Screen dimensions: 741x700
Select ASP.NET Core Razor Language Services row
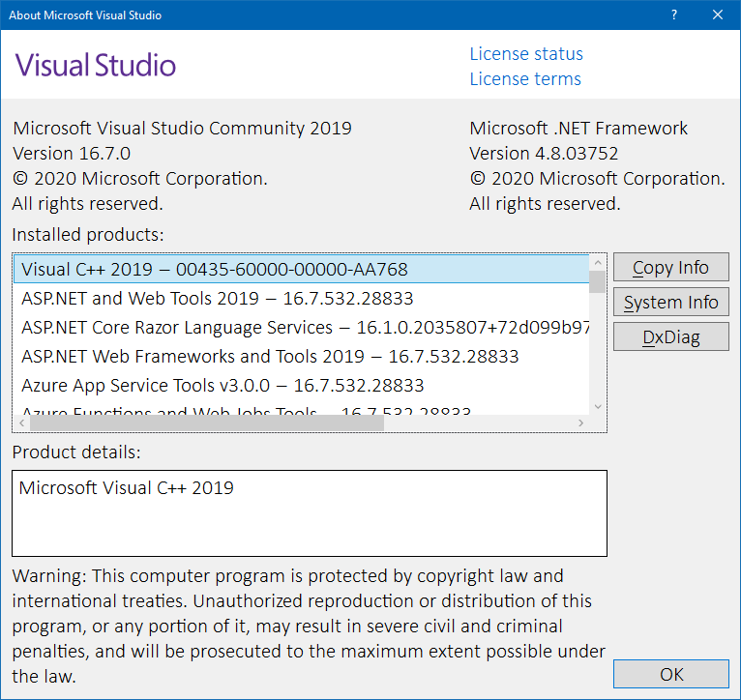coord(302,328)
